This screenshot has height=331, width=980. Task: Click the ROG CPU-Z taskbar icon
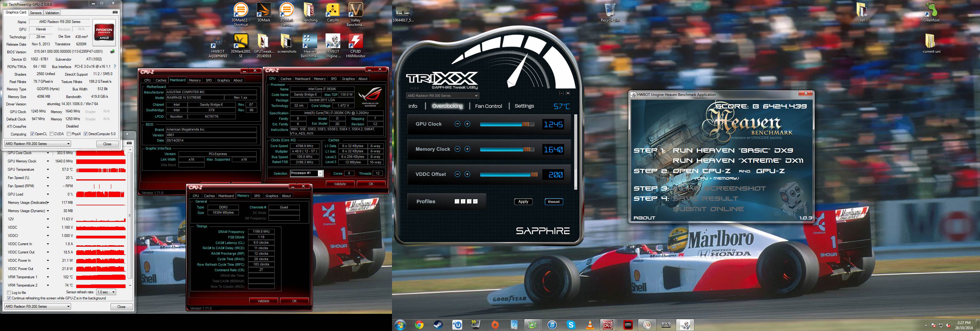(x=608, y=325)
